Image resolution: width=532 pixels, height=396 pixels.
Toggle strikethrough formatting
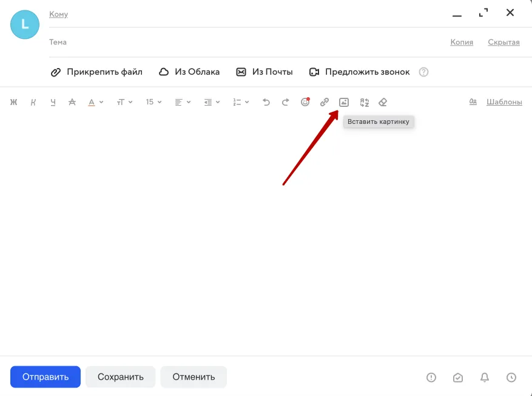pyautogui.click(x=72, y=102)
